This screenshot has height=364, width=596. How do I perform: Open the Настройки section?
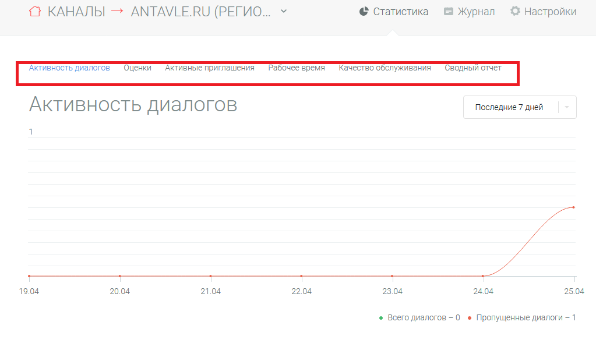pyautogui.click(x=543, y=12)
